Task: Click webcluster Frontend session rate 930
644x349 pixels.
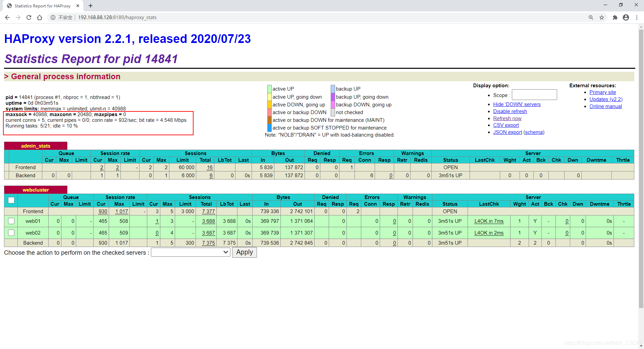Action: pyautogui.click(x=103, y=211)
